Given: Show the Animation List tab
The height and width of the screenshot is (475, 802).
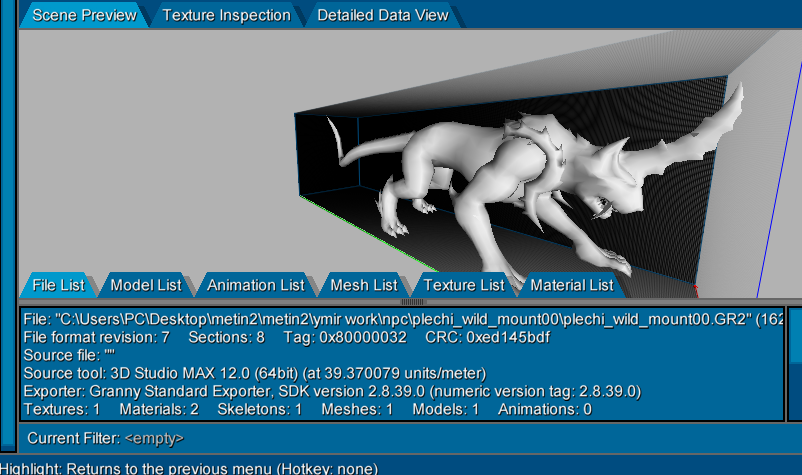Looking at the screenshot, I should point(256,285).
